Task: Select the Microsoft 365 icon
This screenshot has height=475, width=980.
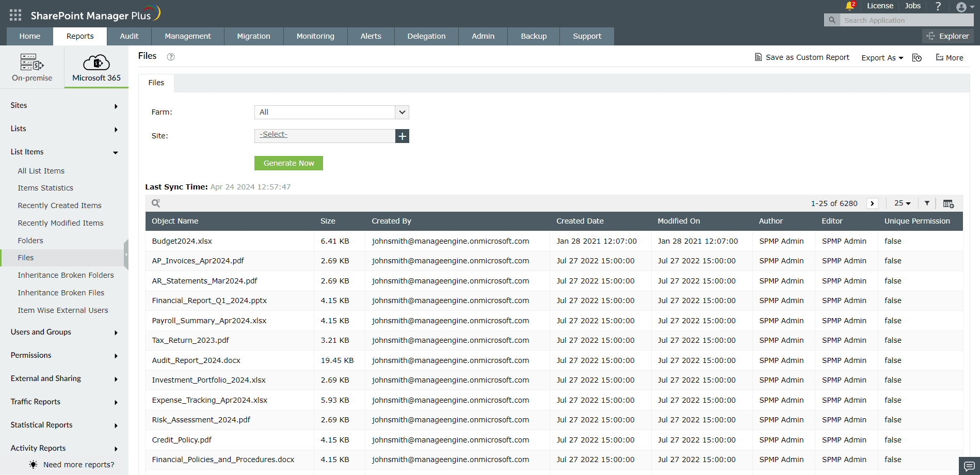Action: pyautogui.click(x=96, y=63)
